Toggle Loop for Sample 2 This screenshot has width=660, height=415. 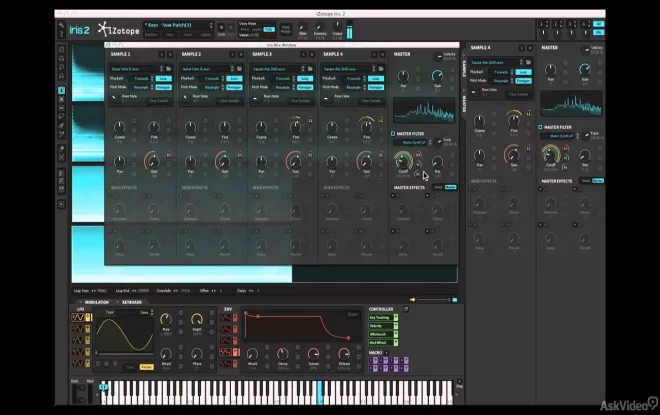[x=234, y=78]
